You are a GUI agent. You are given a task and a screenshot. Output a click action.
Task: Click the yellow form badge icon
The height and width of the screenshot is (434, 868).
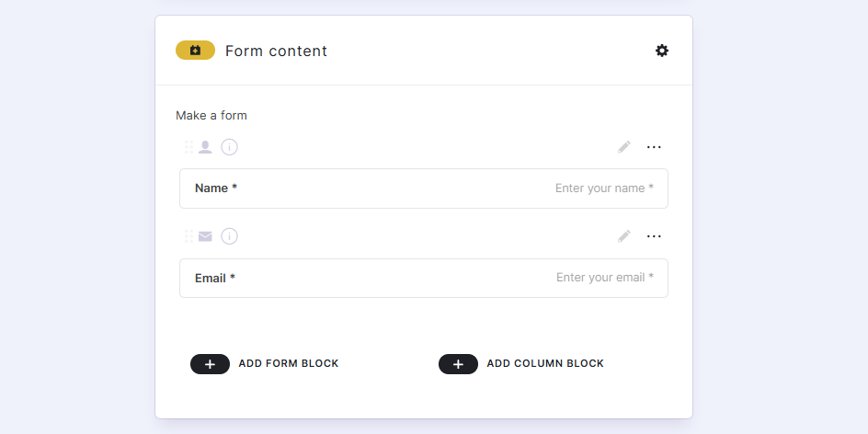[195, 51]
